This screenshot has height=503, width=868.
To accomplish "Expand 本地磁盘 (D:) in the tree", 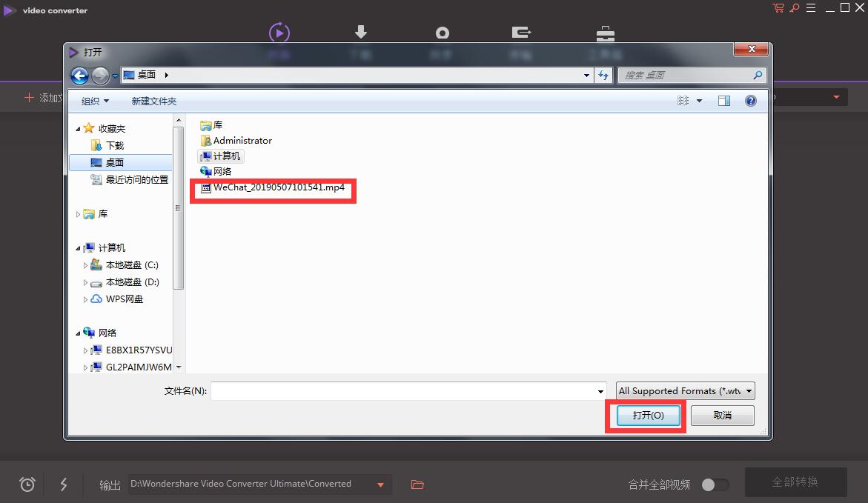I will coord(85,283).
